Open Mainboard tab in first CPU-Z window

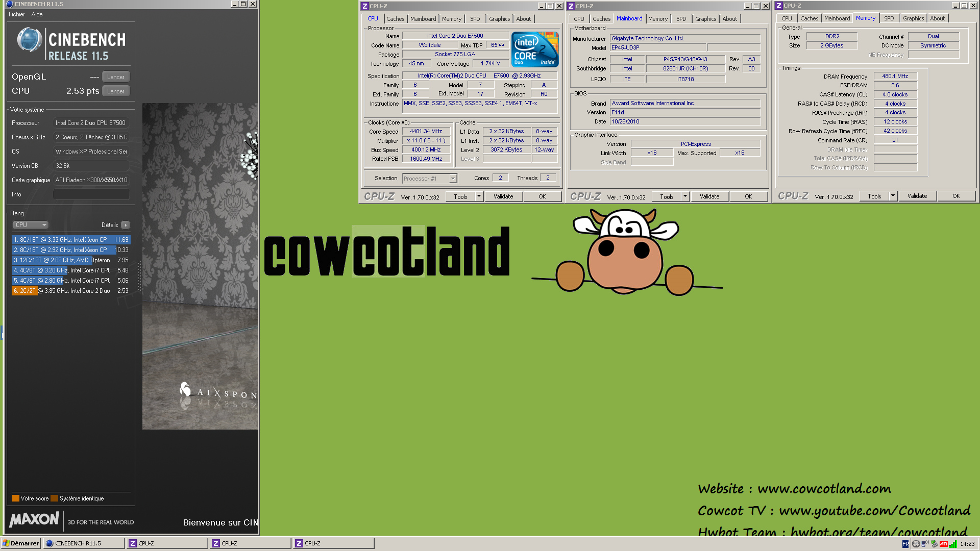[x=423, y=19]
